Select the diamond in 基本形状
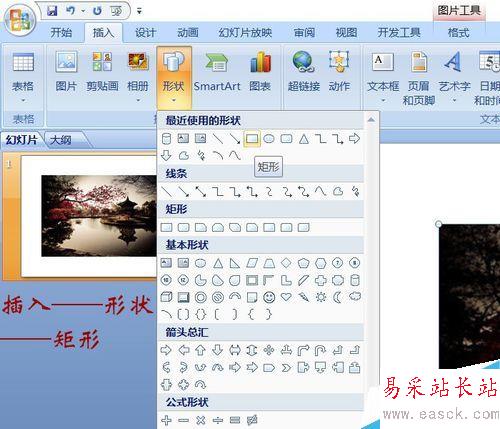 click(286, 263)
